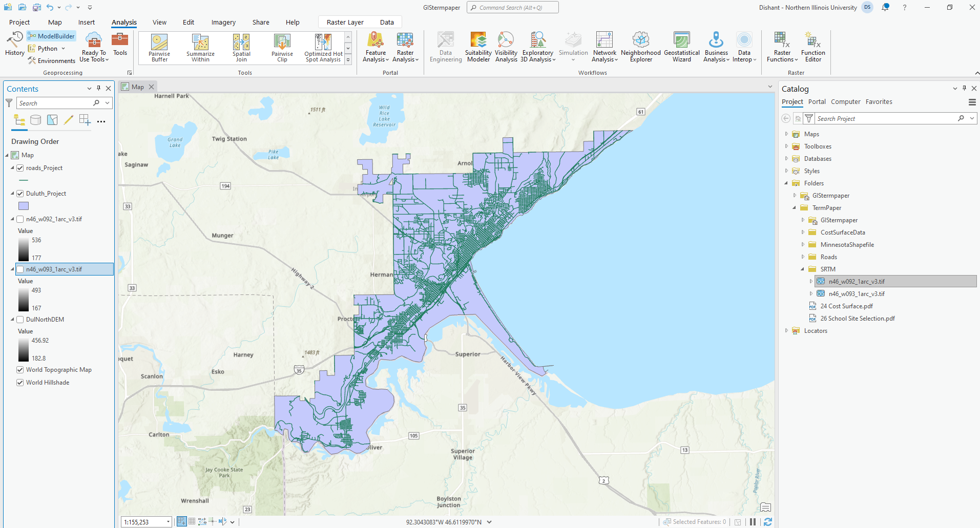Expand the Maps node in Catalog
Viewport: 980px width, 528px height.
pyautogui.click(x=786, y=134)
